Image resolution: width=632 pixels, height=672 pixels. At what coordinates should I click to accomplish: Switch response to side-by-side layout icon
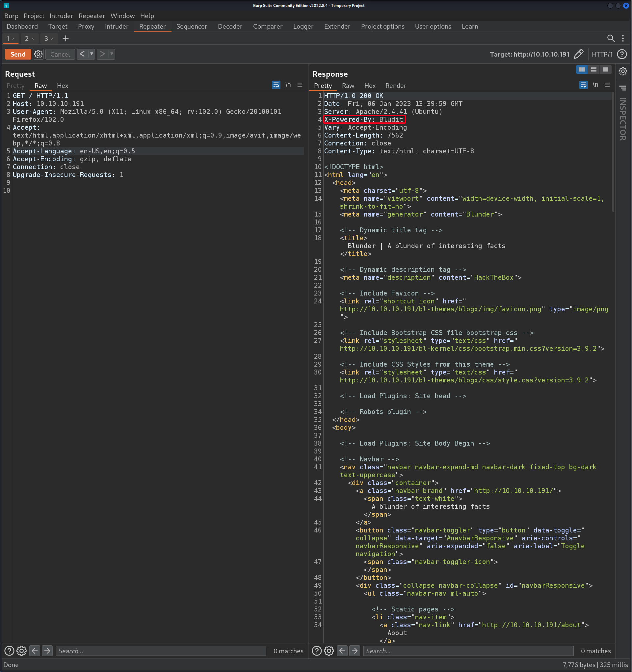point(582,69)
